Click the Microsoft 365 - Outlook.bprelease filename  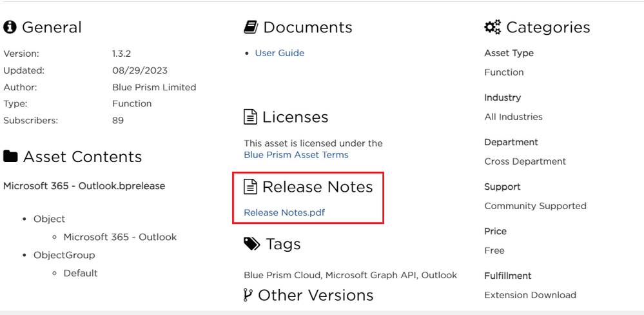[x=84, y=186]
